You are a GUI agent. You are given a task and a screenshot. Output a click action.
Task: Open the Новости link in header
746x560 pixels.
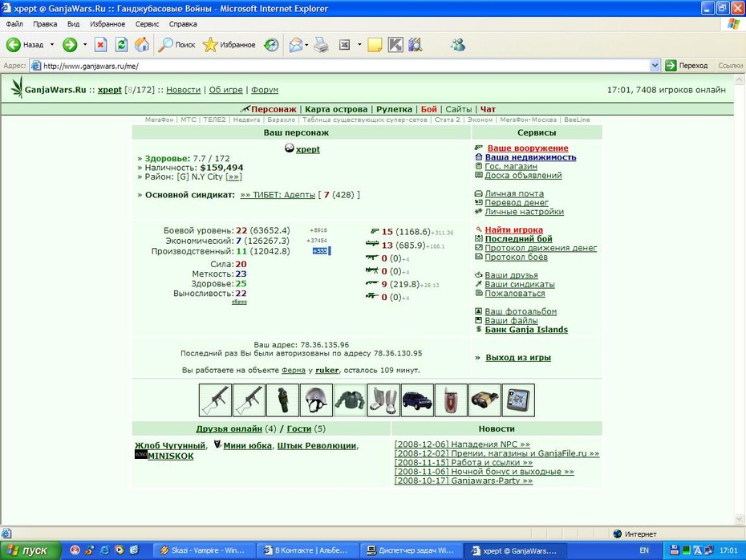point(183,89)
